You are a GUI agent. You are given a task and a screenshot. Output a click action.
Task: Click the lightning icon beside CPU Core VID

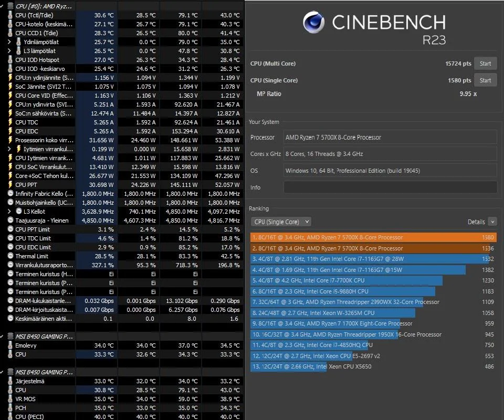tap(10, 96)
